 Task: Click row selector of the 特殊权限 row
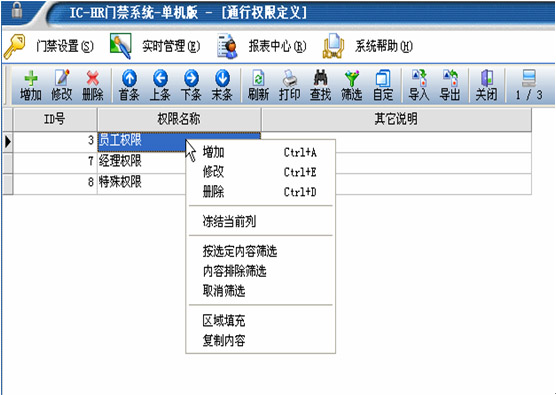pyautogui.click(x=8, y=183)
